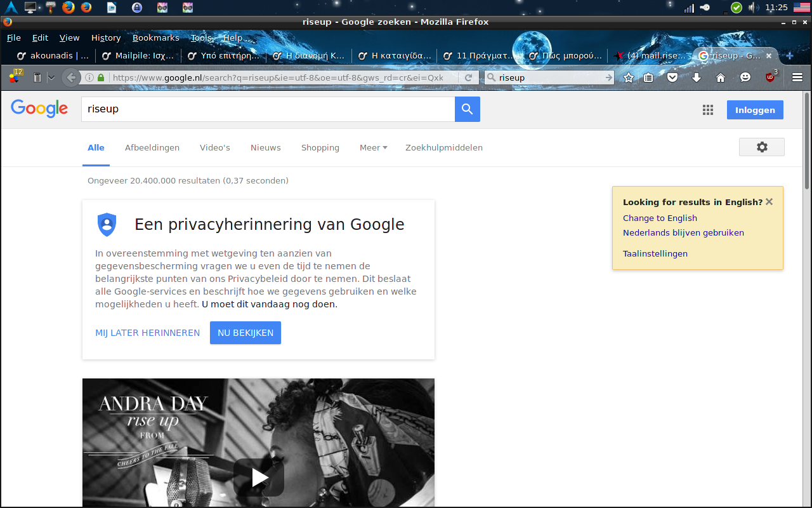
Task: Click the blue Google search magnifier button
Action: point(468,109)
